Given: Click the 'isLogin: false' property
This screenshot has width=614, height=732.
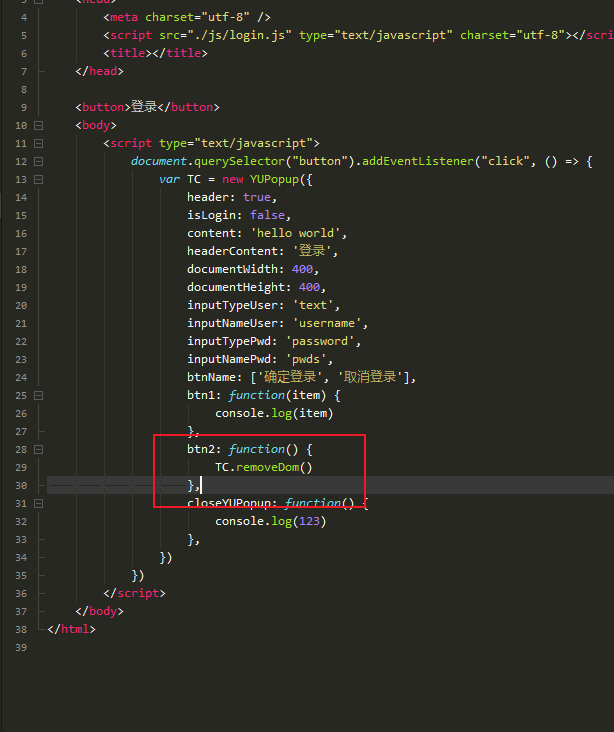Looking at the screenshot, I should 239,215.
